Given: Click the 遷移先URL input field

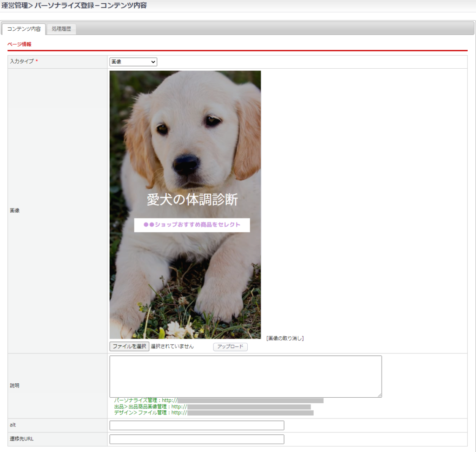Looking at the screenshot, I should (197, 439).
